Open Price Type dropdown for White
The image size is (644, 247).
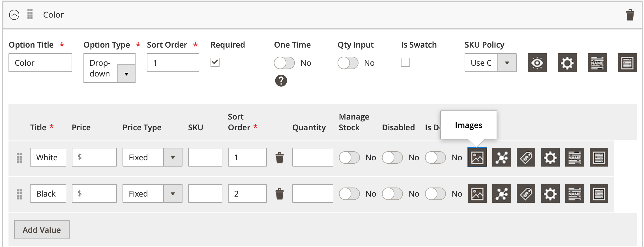click(153, 157)
